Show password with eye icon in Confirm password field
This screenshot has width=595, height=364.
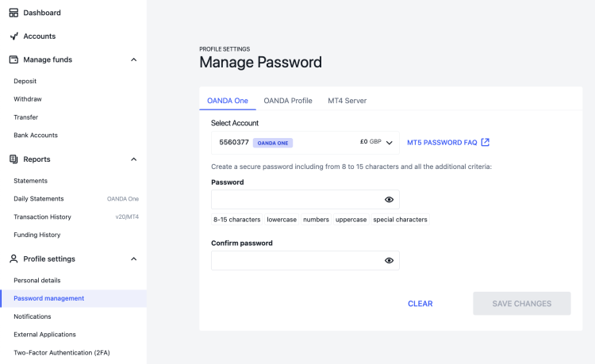click(x=389, y=260)
